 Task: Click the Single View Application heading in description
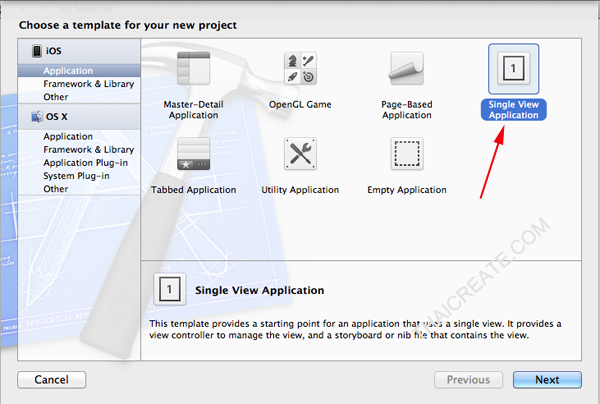(x=259, y=290)
